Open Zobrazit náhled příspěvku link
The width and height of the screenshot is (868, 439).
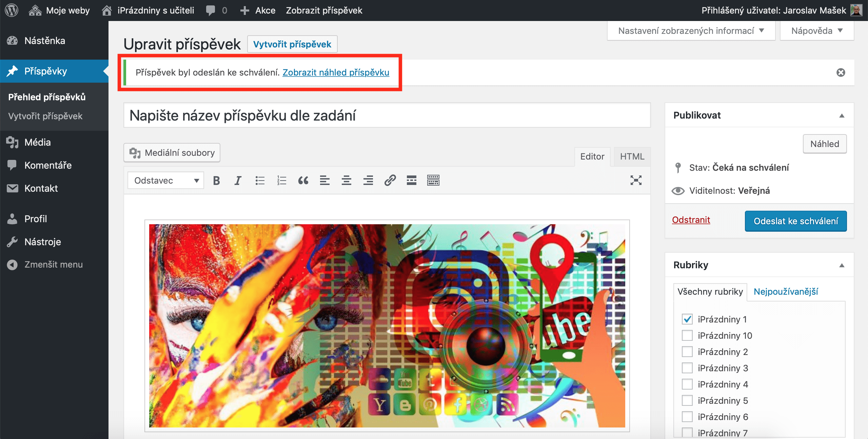(336, 72)
